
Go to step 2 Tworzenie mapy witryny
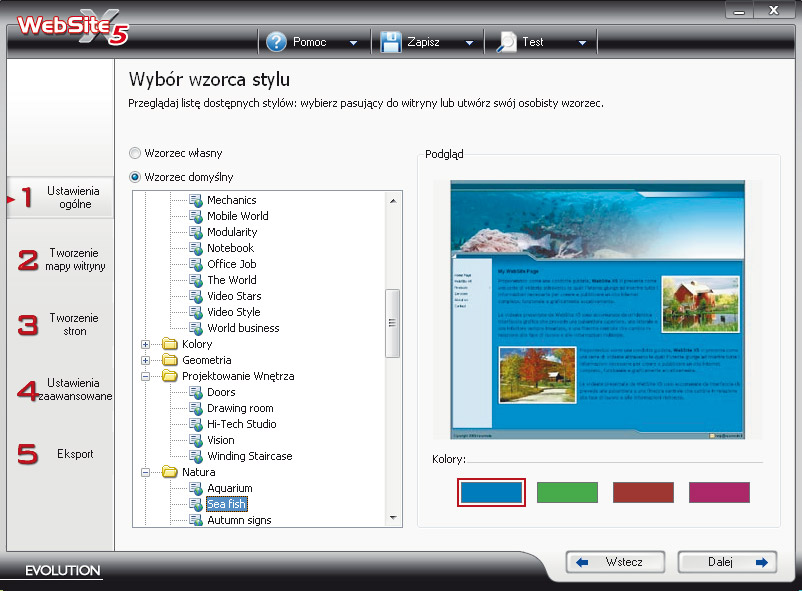coord(60,260)
